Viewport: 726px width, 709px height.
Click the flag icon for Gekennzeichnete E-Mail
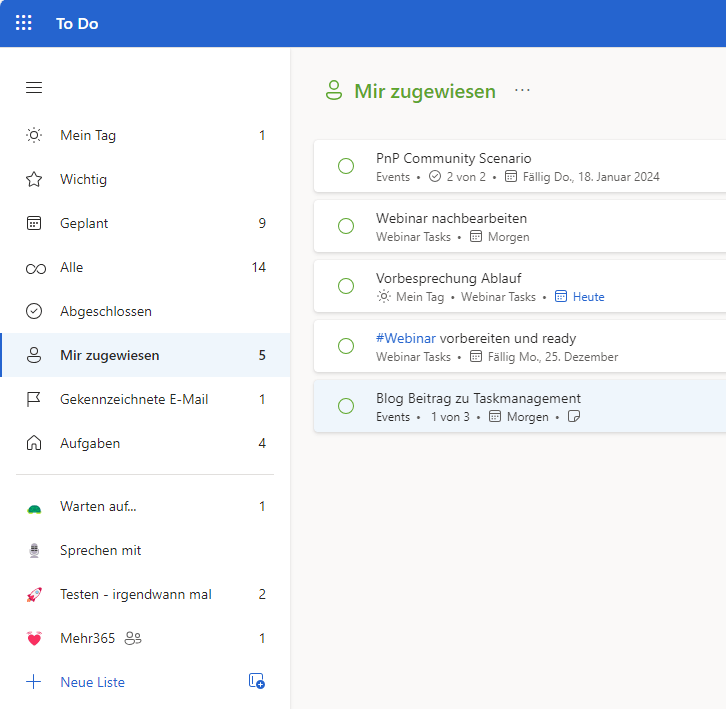click(x=34, y=399)
